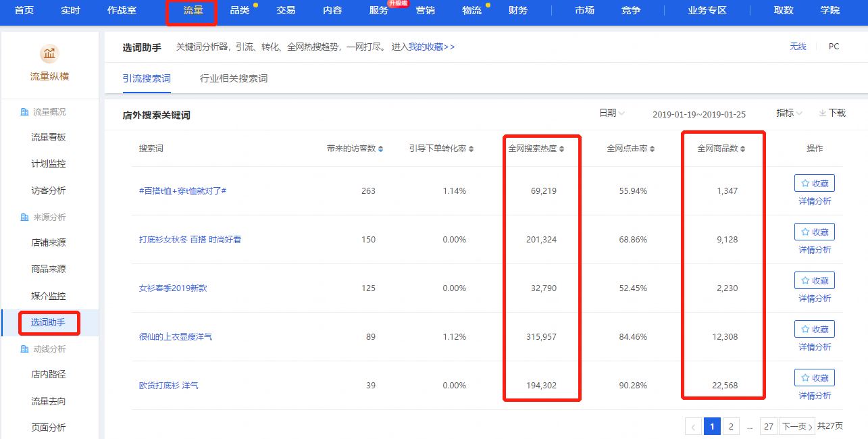Go to page 2 of results
The image size is (868, 439).
coord(730,426)
